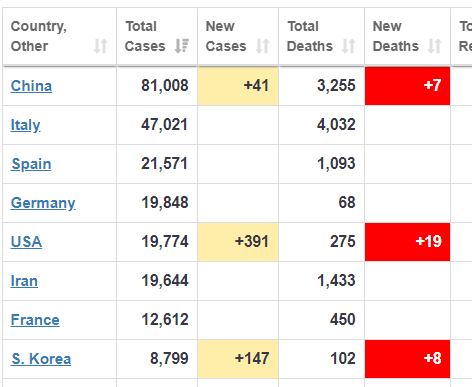
Task: Open the Iran country link
Action: pos(24,281)
